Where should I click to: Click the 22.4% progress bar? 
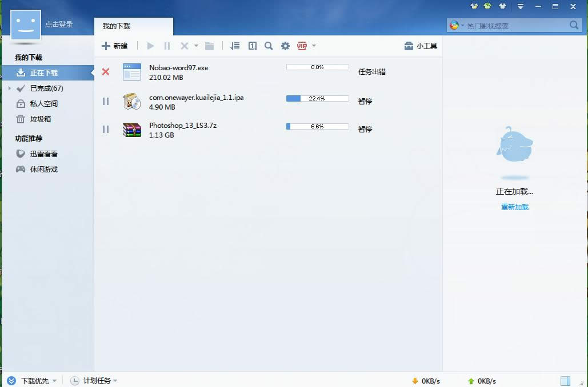coord(317,99)
